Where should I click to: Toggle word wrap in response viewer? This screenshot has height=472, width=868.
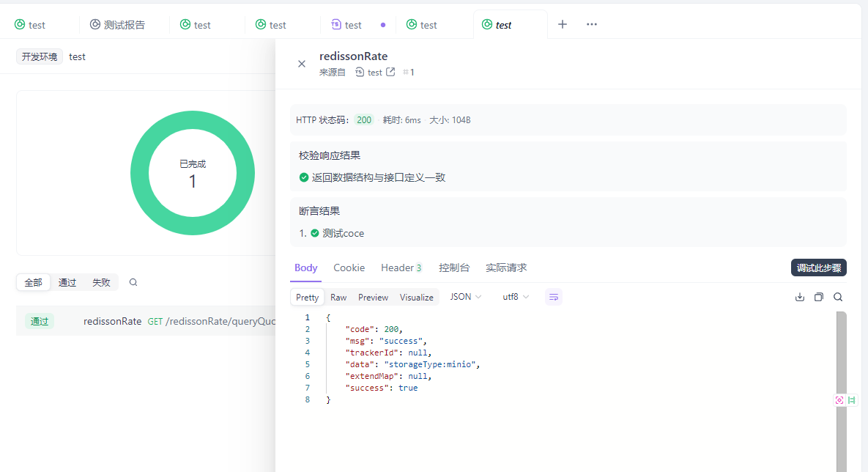click(x=554, y=297)
